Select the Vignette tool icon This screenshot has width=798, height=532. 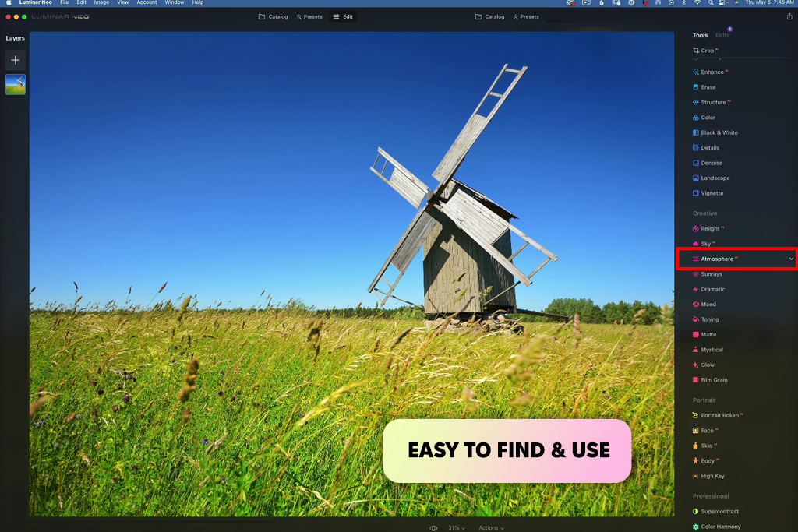696,193
